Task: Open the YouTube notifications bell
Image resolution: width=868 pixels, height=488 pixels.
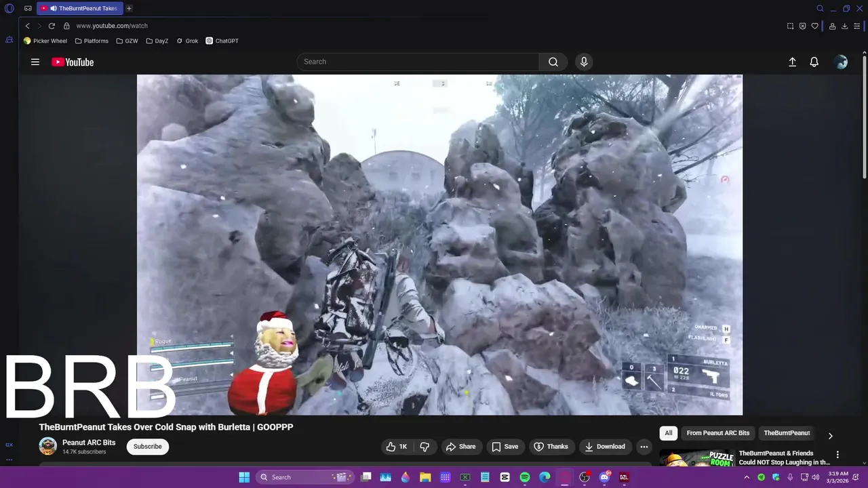Action: [814, 62]
